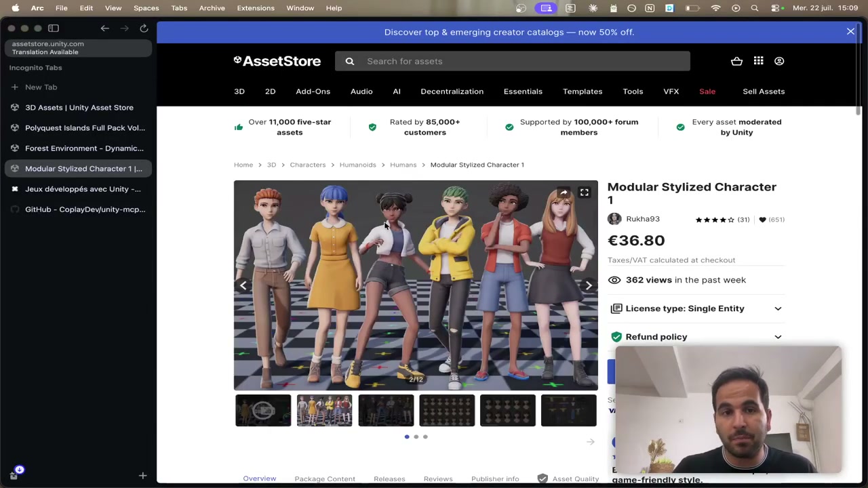Click in the Search for assets field

(x=512, y=61)
